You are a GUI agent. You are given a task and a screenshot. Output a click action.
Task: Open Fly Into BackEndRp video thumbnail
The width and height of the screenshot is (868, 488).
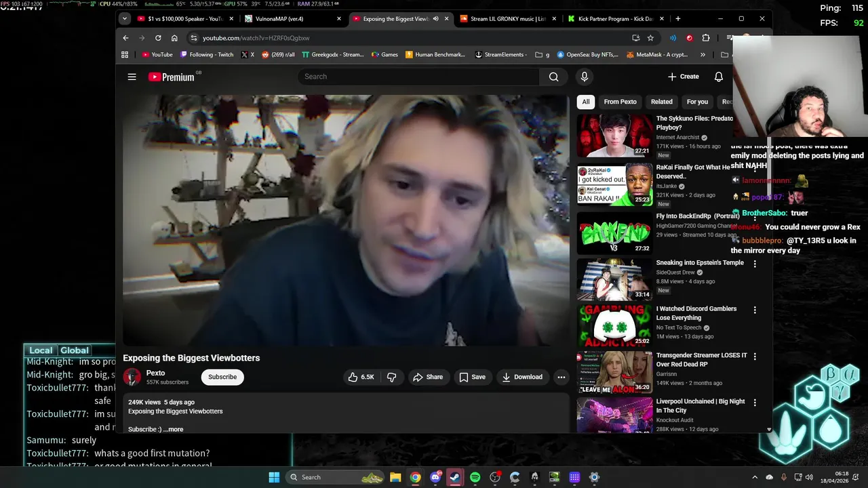[614, 232]
